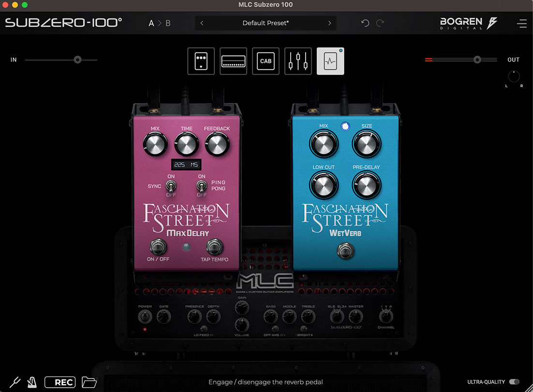Open the folder icon next to REC

point(89,382)
